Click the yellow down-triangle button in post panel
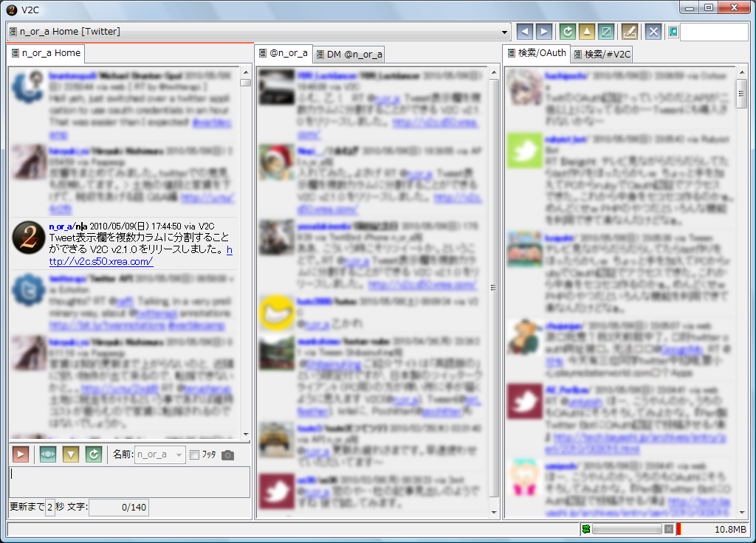The width and height of the screenshot is (756, 543). 71,454
